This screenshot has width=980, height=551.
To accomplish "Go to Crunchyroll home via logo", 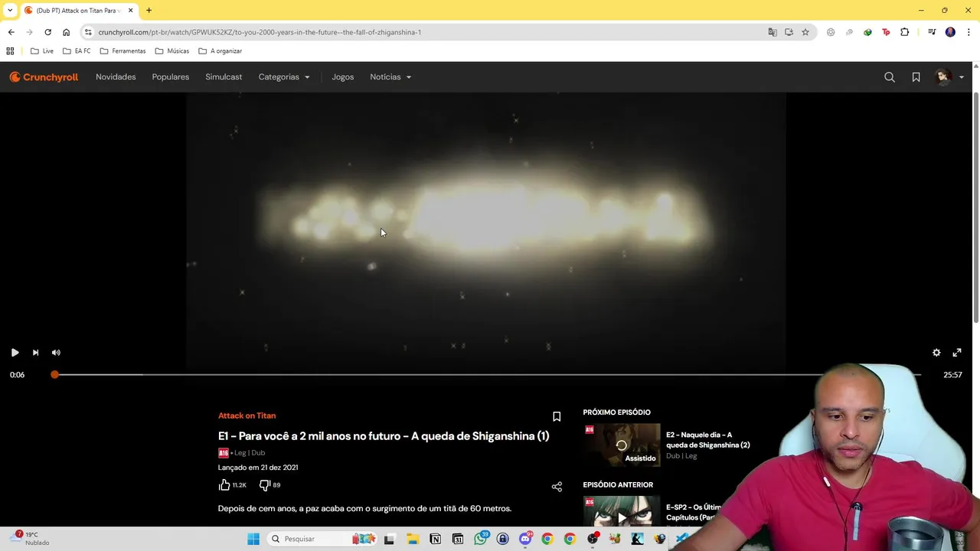I will [44, 77].
